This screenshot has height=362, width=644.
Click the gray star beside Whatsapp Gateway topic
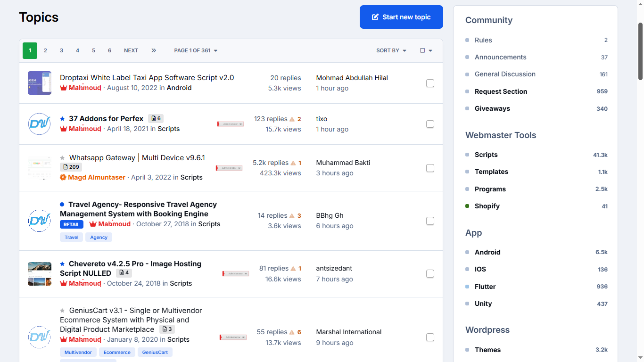[x=62, y=158]
